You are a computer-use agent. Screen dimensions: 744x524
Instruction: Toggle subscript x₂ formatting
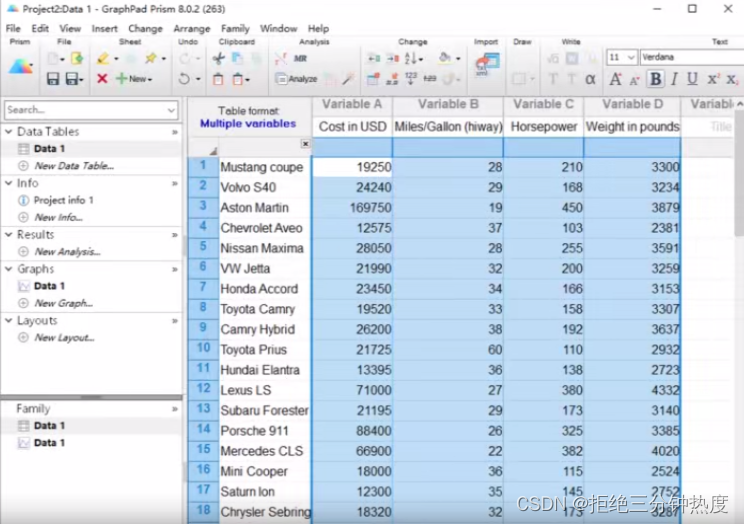click(x=732, y=79)
